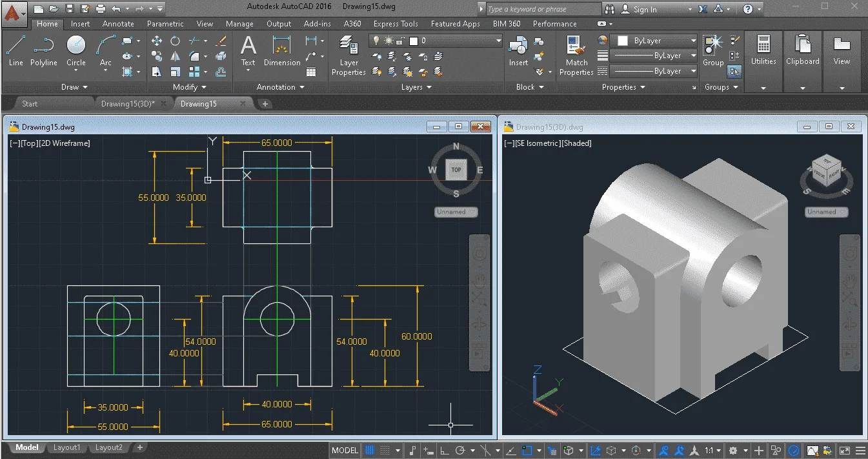Image resolution: width=868 pixels, height=459 pixels.
Task: Open the Insert ribbon tab
Action: (81, 24)
